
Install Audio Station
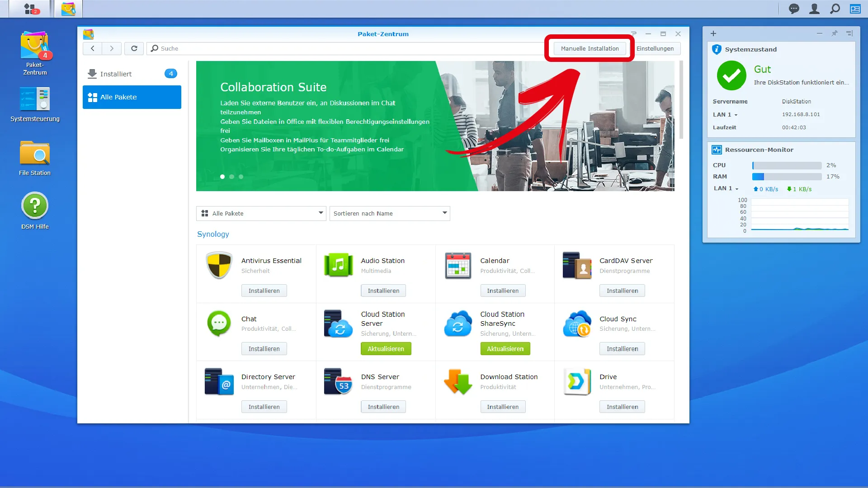pos(383,291)
